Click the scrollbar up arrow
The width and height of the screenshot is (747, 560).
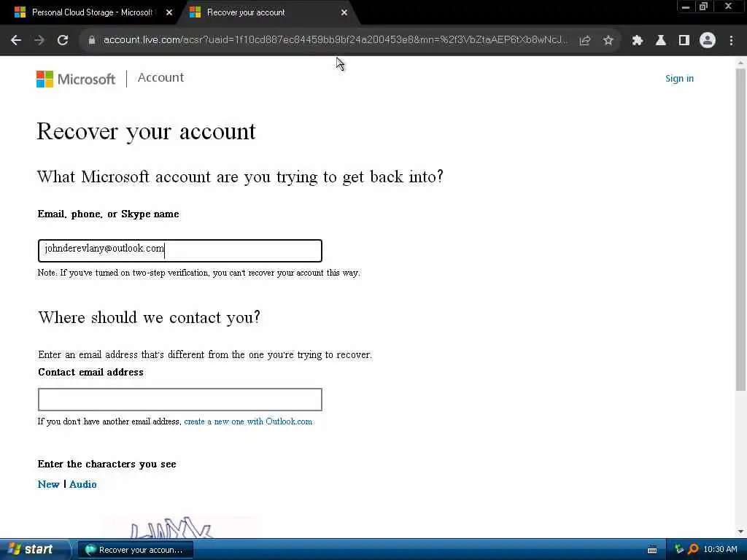point(740,63)
